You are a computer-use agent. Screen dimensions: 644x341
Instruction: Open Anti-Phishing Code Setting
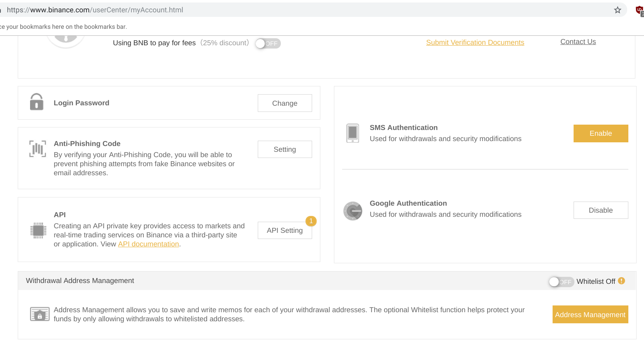coord(285,149)
